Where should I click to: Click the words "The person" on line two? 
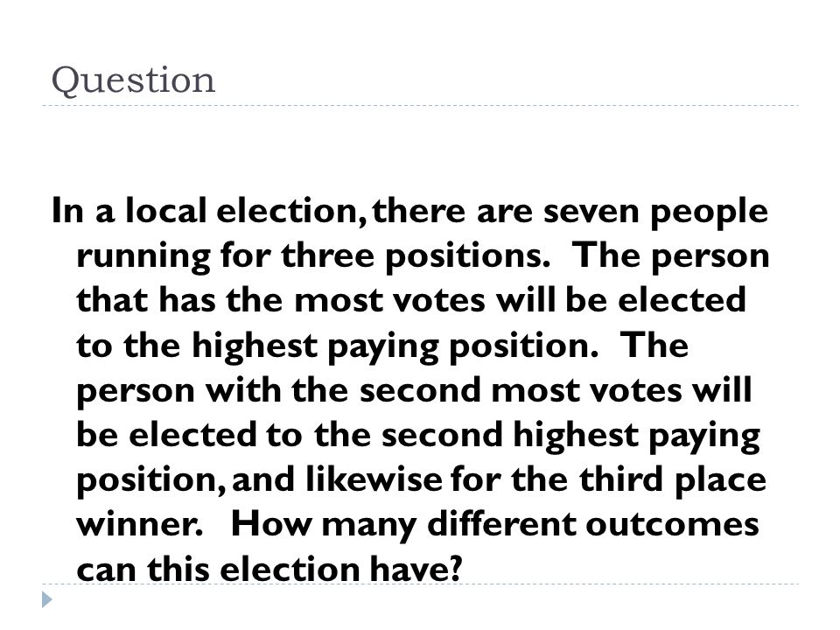coord(671,256)
